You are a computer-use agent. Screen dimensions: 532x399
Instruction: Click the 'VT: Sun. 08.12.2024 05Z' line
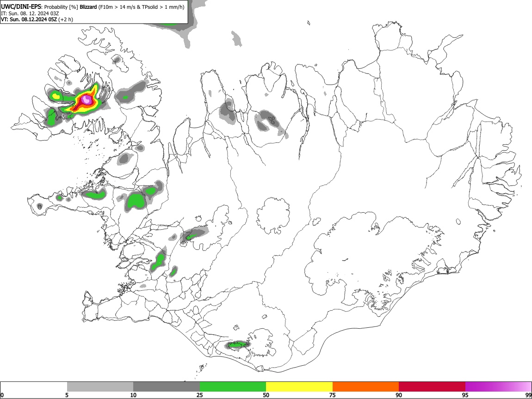tap(29, 19)
